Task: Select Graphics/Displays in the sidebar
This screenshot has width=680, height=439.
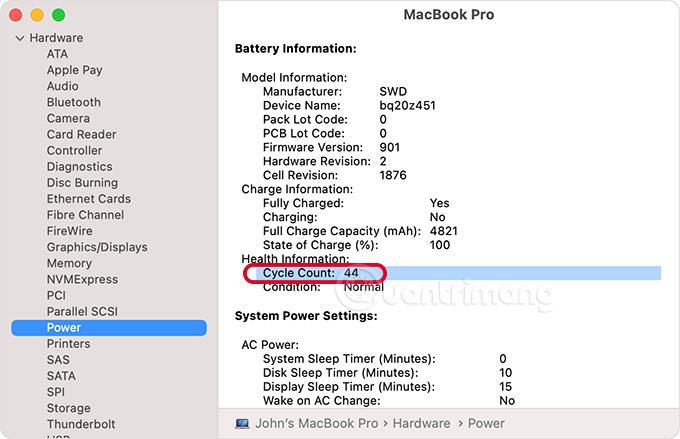Action: (x=96, y=247)
